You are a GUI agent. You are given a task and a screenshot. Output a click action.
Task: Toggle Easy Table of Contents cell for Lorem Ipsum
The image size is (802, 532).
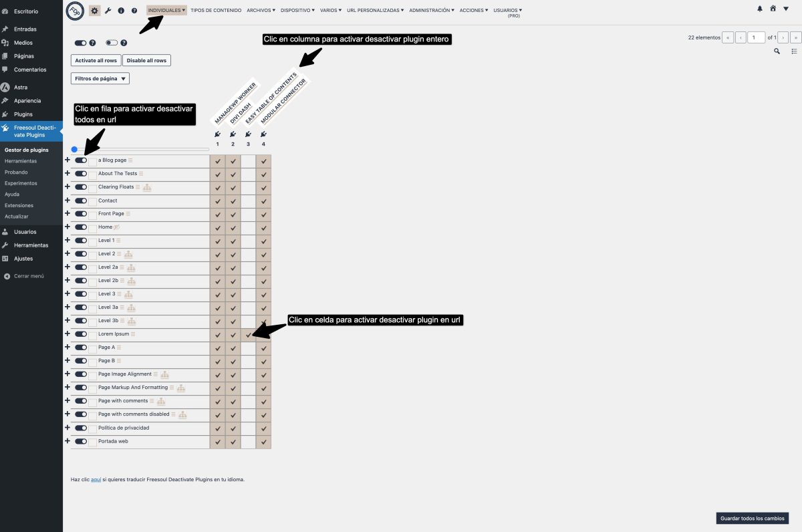tap(248, 335)
